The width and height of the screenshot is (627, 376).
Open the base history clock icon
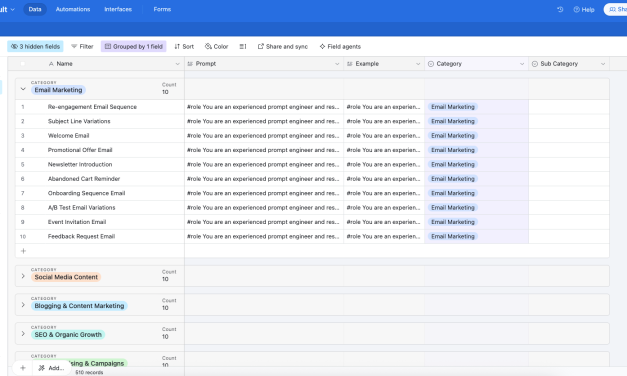[560, 9]
